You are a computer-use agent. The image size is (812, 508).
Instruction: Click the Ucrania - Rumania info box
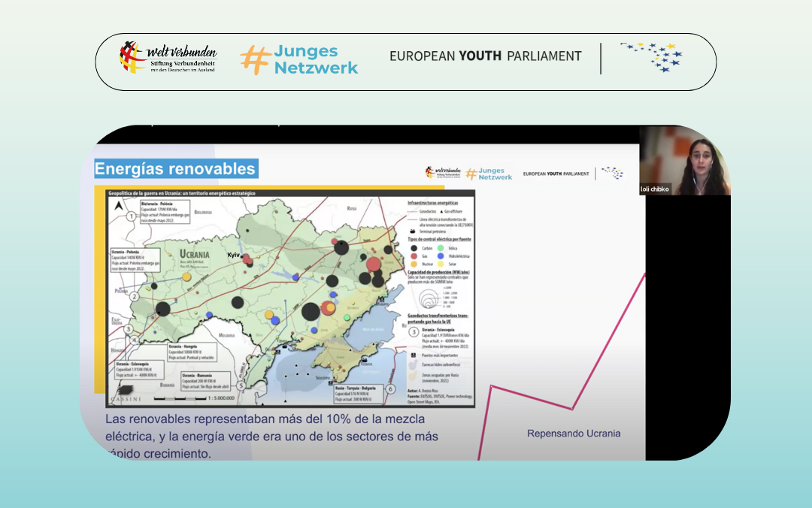tap(205, 381)
